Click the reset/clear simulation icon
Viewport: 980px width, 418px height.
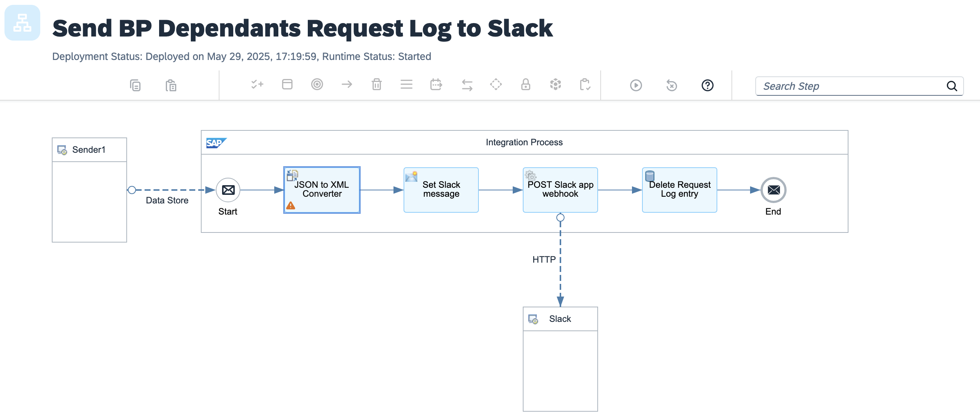click(x=671, y=85)
